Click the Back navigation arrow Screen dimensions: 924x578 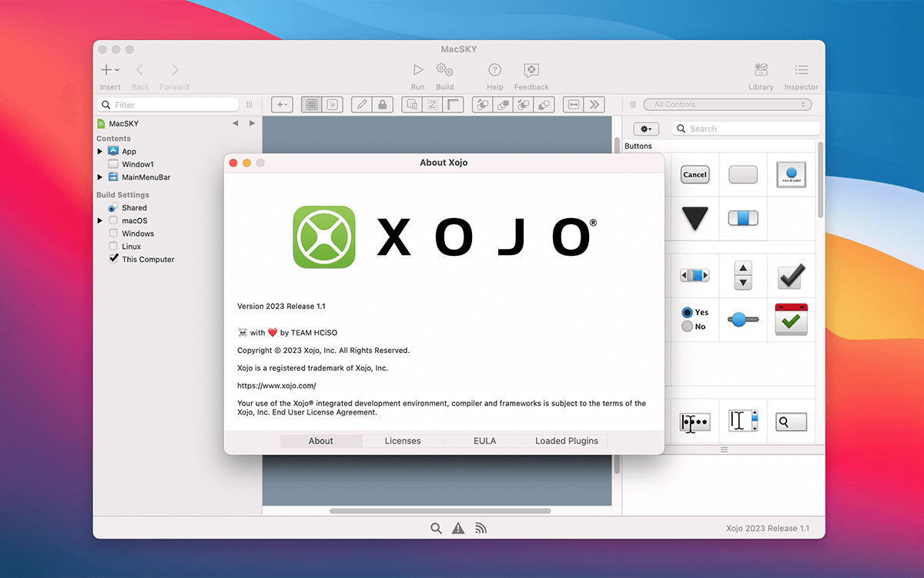coord(139,70)
